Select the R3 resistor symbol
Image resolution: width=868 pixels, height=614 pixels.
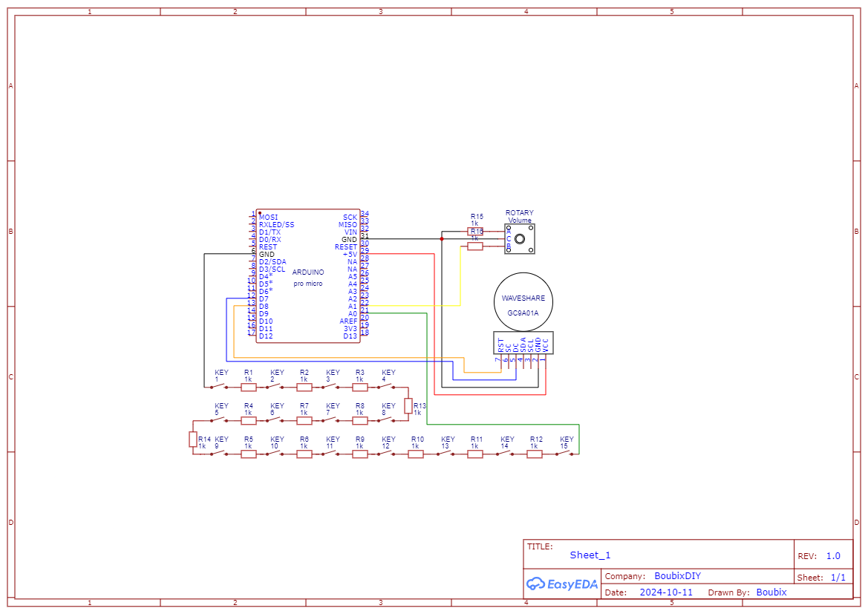[x=360, y=387]
